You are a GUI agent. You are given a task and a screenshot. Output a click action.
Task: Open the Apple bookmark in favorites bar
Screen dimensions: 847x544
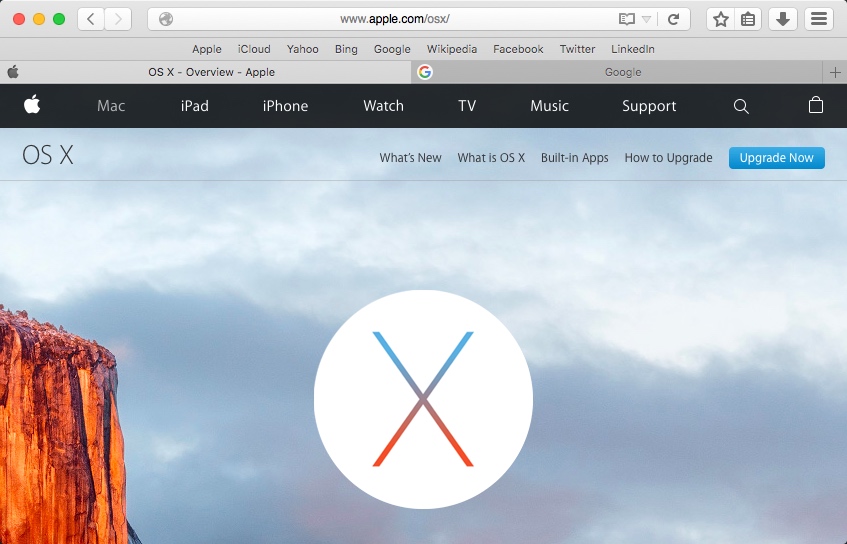(207, 49)
